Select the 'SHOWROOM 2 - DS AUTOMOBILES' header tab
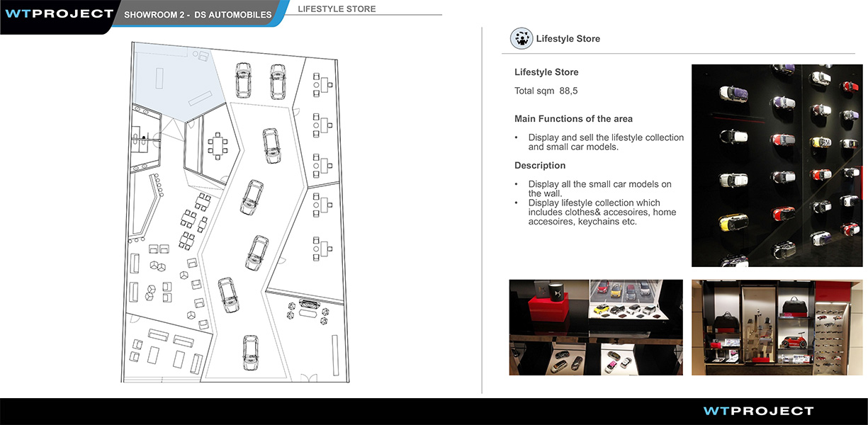The width and height of the screenshot is (868, 425). click(198, 15)
